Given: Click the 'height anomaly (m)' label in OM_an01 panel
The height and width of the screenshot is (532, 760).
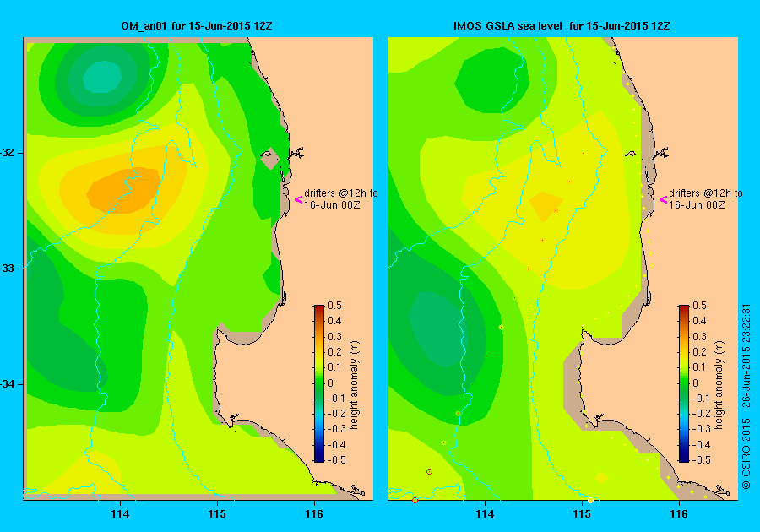Looking at the screenshot, I should coord(355,385).
